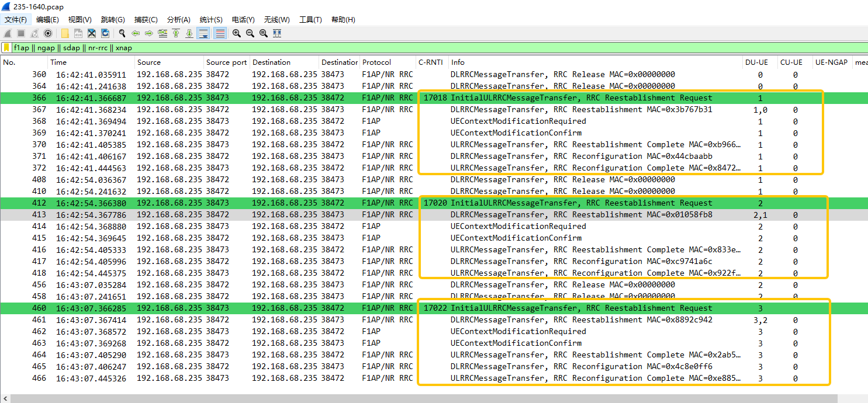The height and width of the screenshot is (403, 868).
Task: Select packet 412 with C-RNTI 17020
Action: 434,203
